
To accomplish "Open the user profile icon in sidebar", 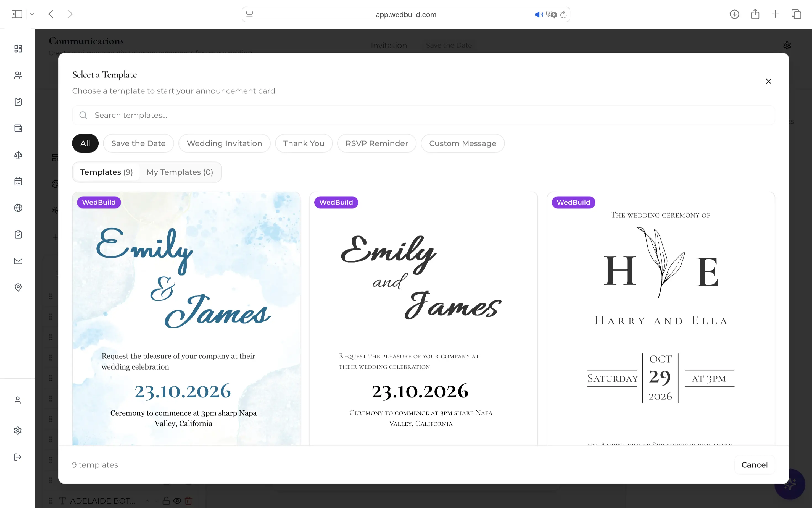I will [x=18, y=400].
